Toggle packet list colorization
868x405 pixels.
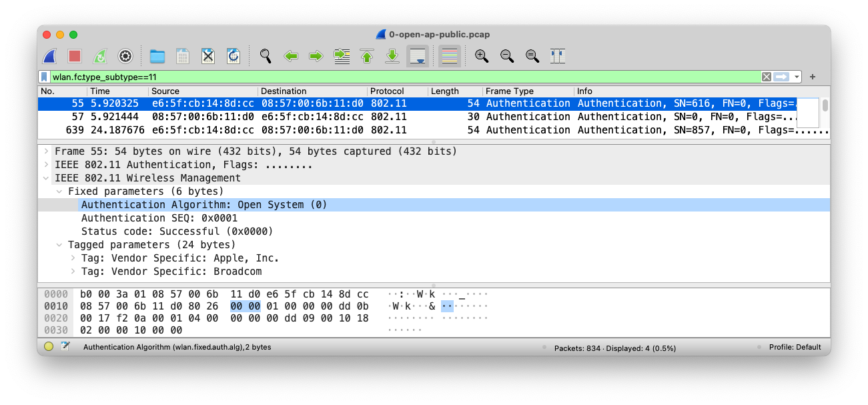pos(450,56)
